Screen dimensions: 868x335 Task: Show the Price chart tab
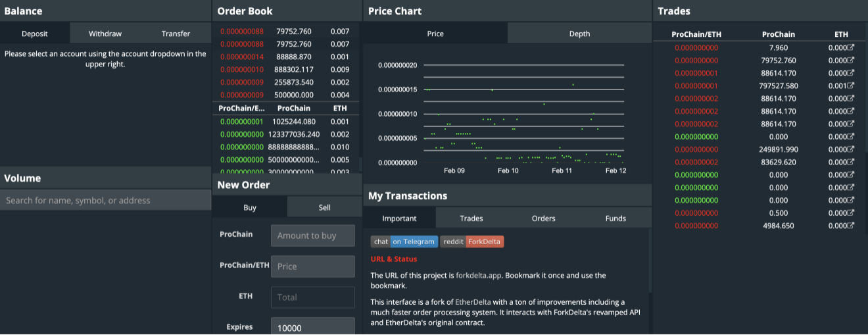435,34
